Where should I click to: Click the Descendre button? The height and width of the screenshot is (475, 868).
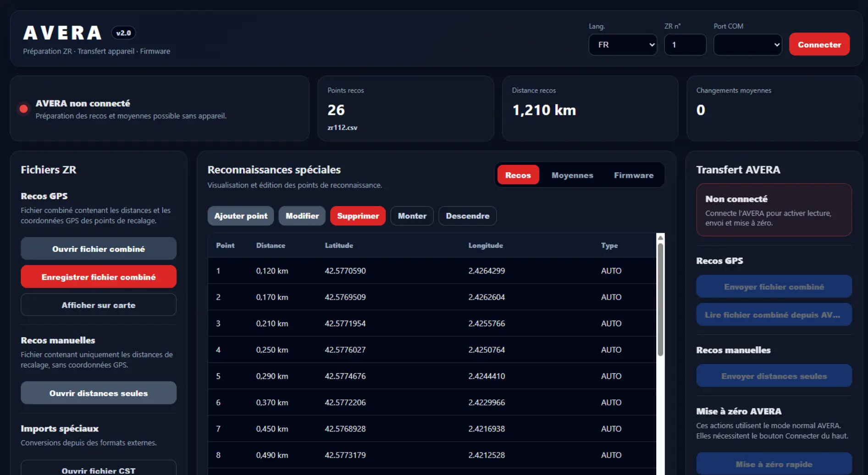pos(467,216)
